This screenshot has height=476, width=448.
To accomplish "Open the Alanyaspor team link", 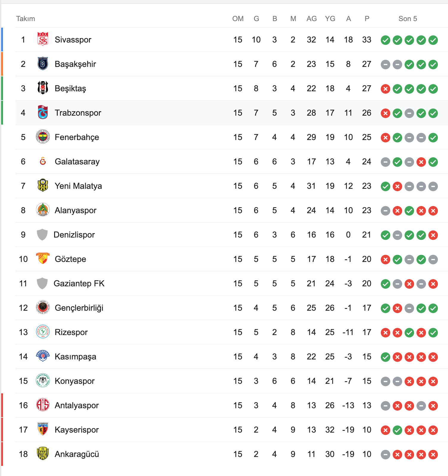I will pos(76,210).
